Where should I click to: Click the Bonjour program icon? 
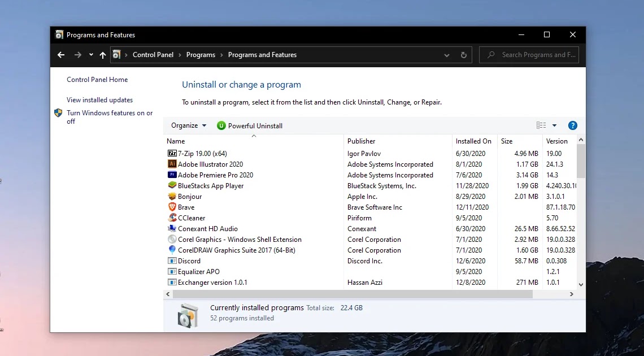(172, 196)
